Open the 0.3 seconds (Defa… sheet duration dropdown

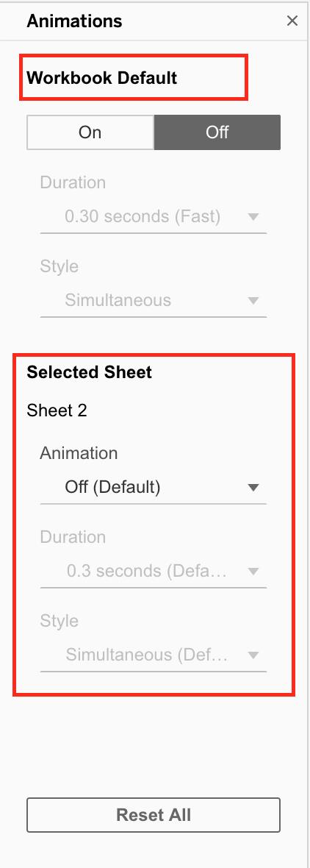click(x=153, y=571)
